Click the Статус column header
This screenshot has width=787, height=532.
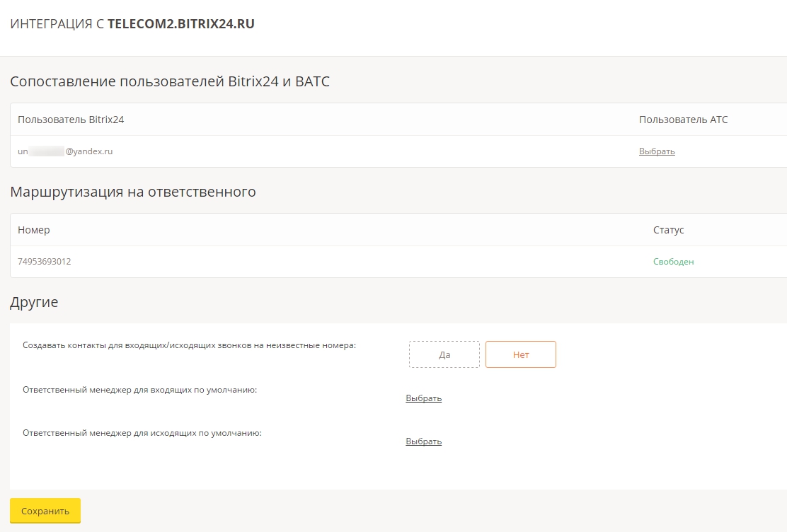click(x=668, y=230)
